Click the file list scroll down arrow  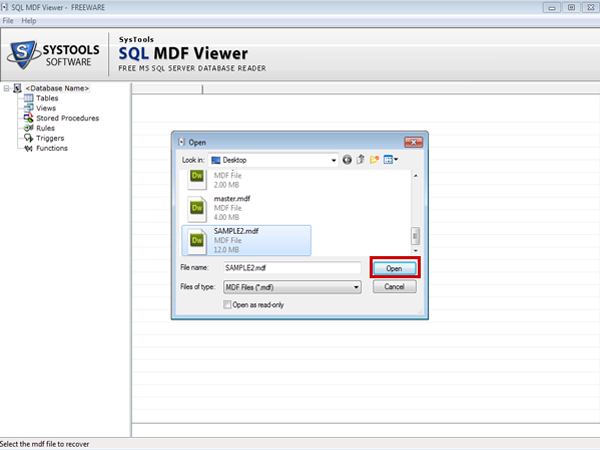click(416, 251)
